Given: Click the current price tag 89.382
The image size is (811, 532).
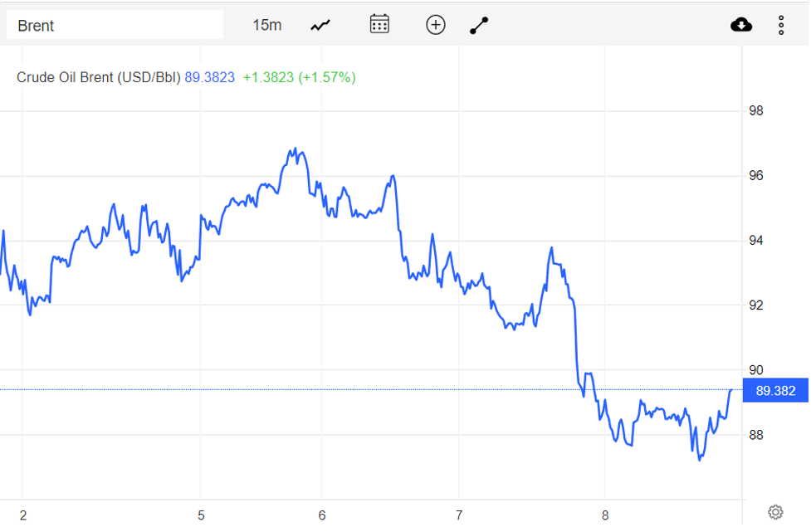Looking at the screenshot, I should pos(775,391).
